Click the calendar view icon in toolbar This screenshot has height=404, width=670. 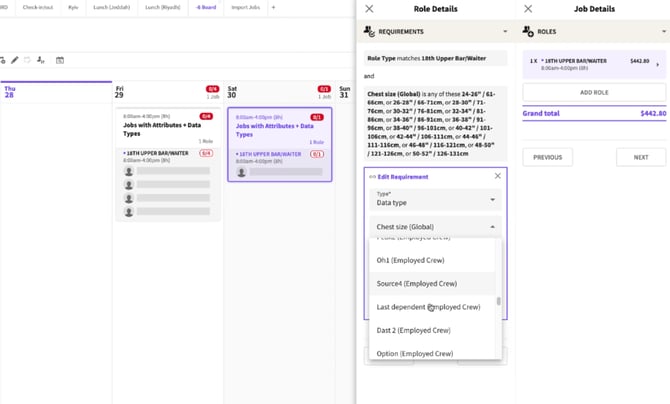coord(60,60)
